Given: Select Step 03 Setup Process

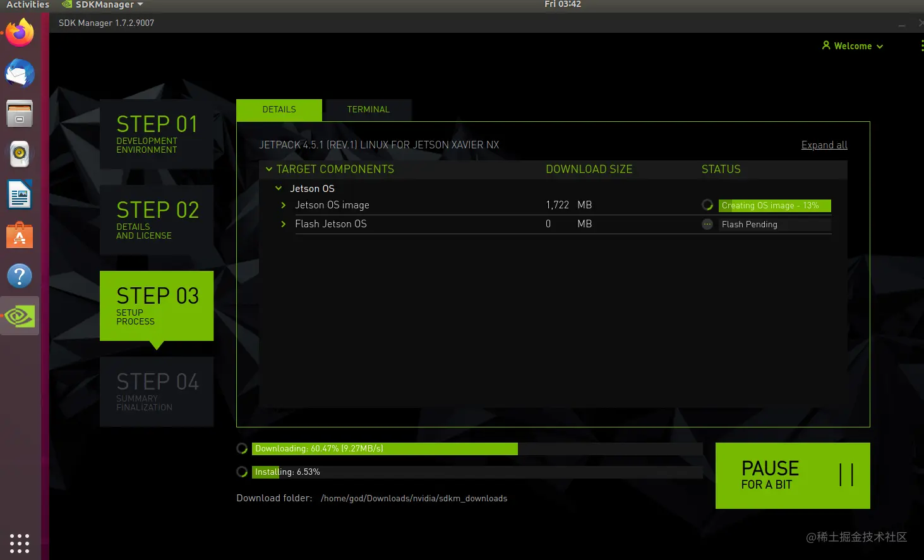Looking at the screenshot, I should pos(157,306).
